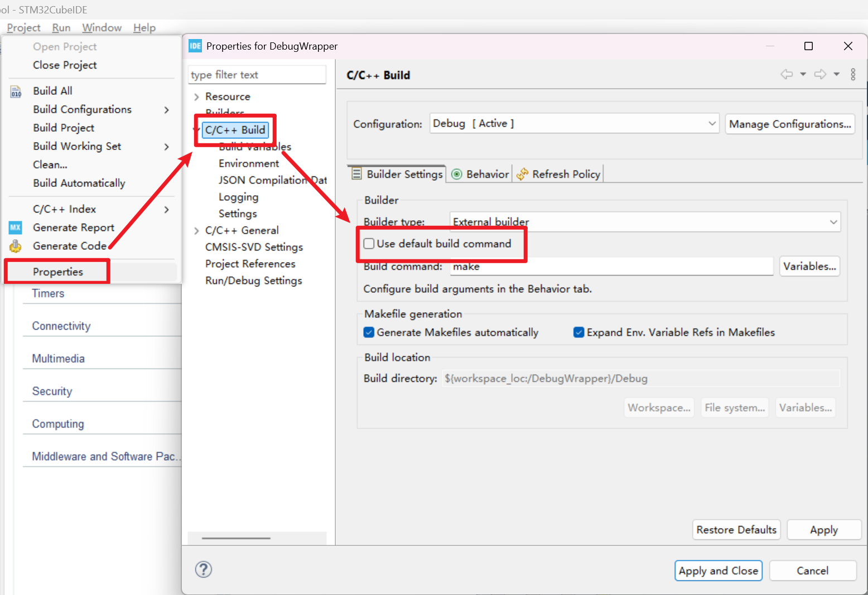Viewport: 868px width, 595px height.
Task: Click the Apply button
Action: (x=824, y=530)
